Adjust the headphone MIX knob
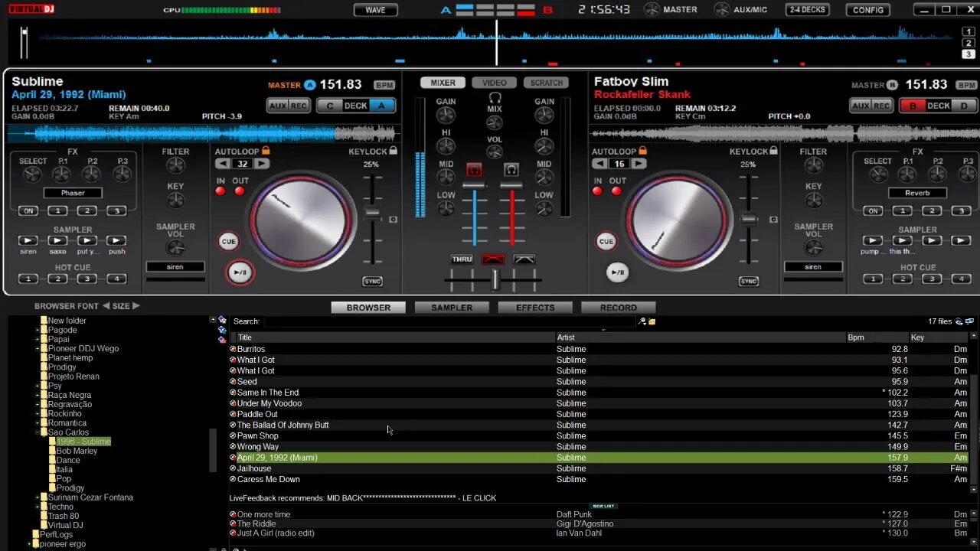This screenshot has height=551, width=980. tap(495, 123)
